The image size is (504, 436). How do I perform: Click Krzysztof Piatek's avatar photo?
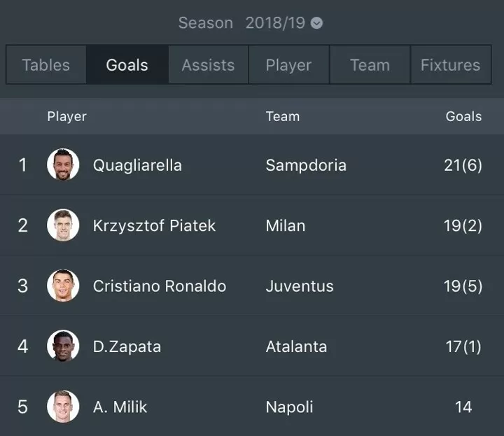(x=63, y=225)
